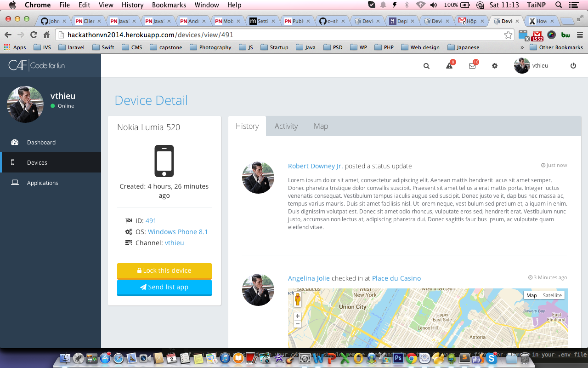Select Applications in the sidebar
This screenshot has height=368, width=588.
coord(51,183)
